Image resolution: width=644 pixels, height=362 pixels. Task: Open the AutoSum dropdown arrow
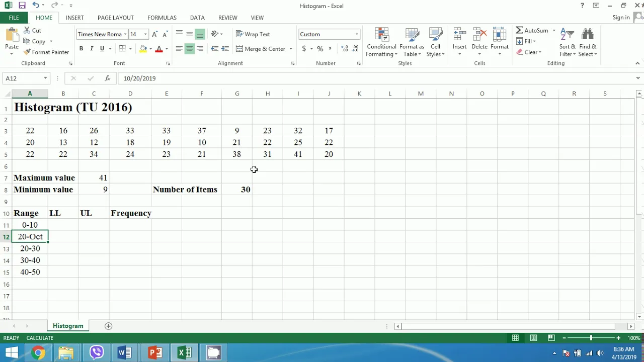click(554, 30)
